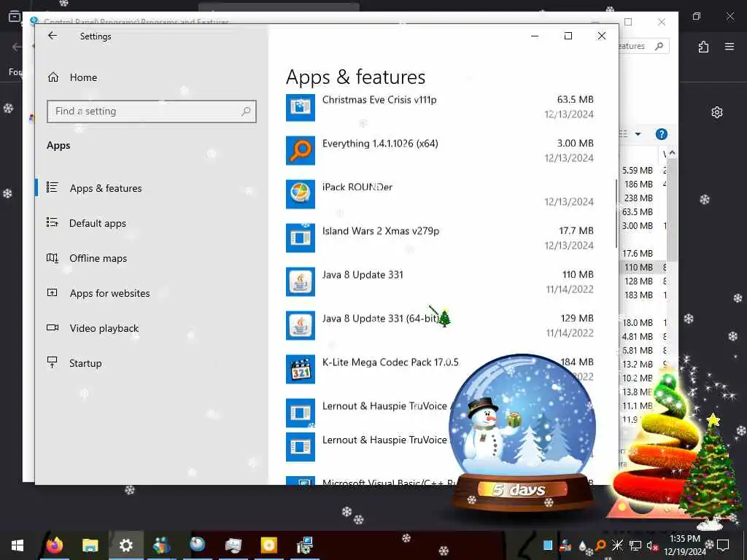This screenshot has width=747, height=560.
Task: Click the tab overview icon in the browser
Action: 15,17
